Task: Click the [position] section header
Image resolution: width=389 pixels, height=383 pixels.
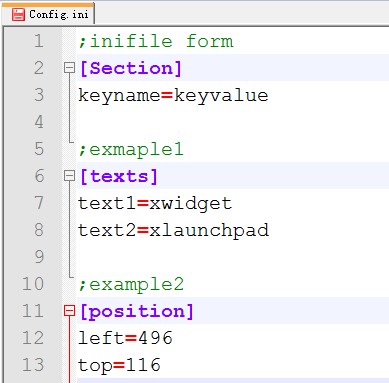Action: (137, 312)
